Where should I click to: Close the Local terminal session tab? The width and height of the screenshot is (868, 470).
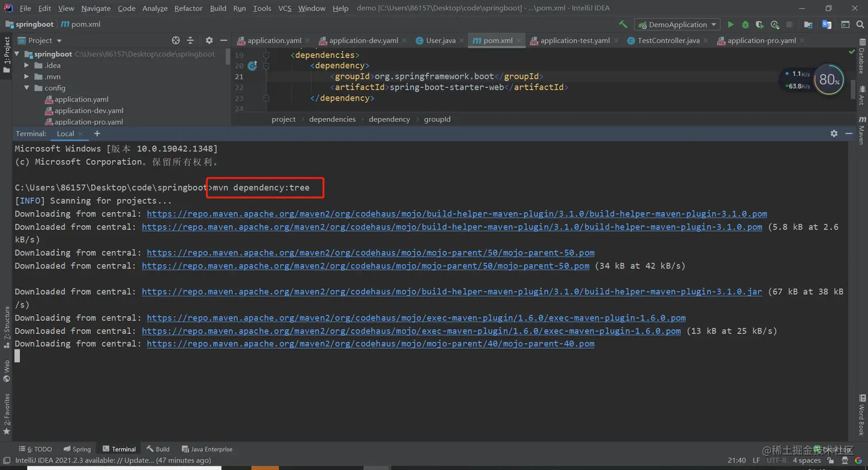click(80, 134)
